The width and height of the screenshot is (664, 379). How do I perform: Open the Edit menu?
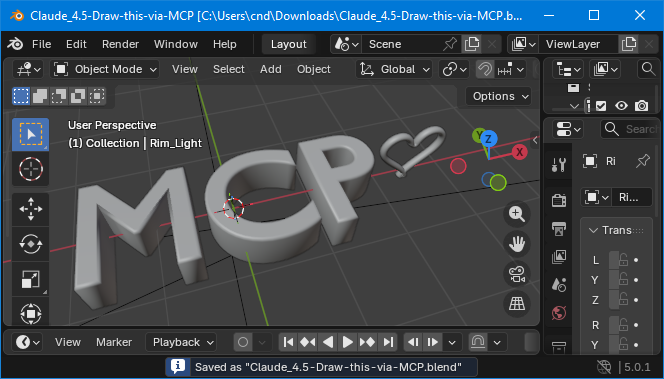click(x=76, y=44)
